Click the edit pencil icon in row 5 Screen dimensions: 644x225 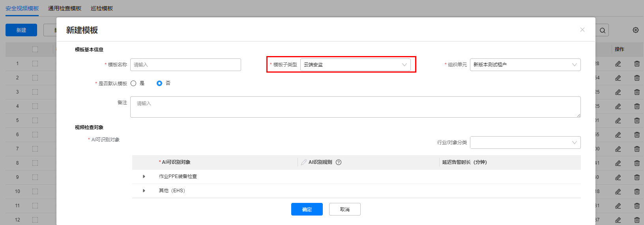pyautogui.click(x=618, y=120)
